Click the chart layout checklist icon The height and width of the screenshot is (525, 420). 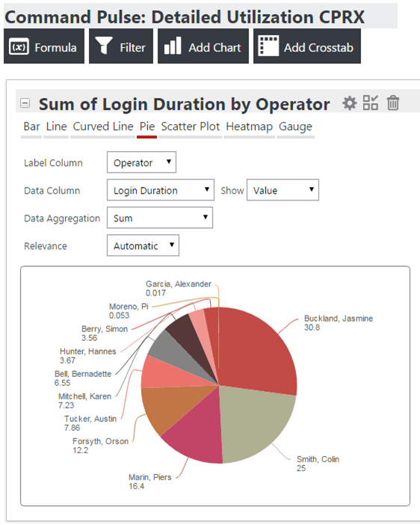tap(371, 102)
